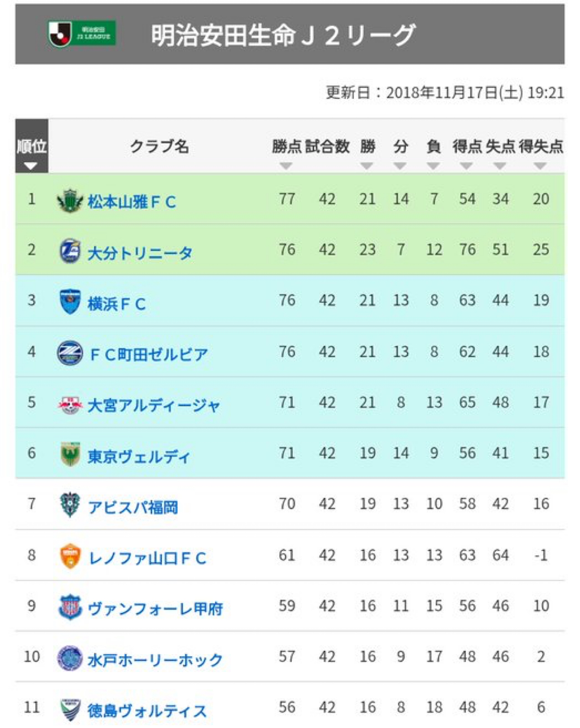Click Ventforet Kofu club crest
580x728 pixels.
69,607
